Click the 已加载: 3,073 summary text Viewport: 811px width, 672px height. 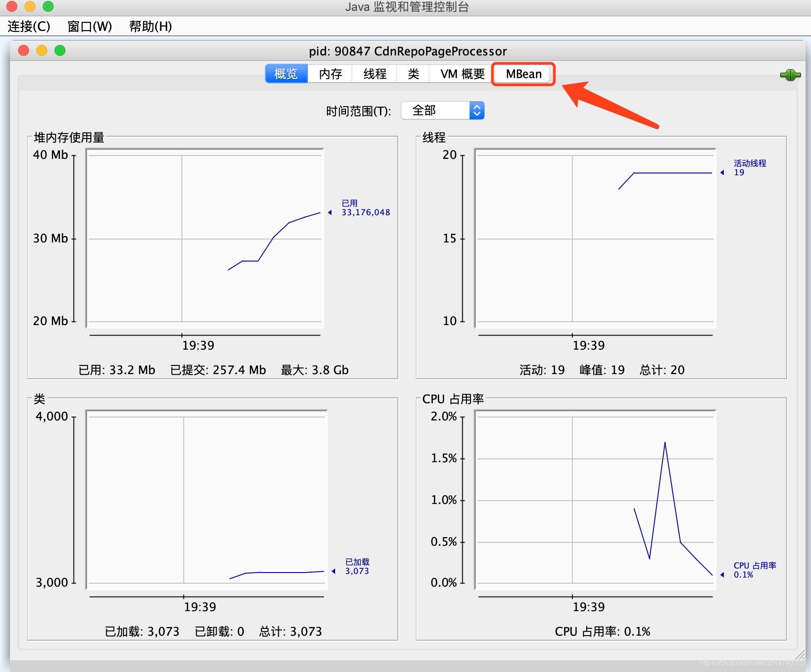[142, 632]
